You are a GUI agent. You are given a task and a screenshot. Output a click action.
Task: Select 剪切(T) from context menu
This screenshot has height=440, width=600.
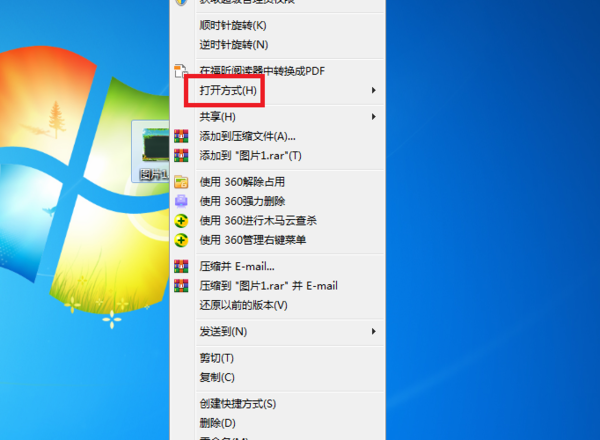(x=216, y=358)
